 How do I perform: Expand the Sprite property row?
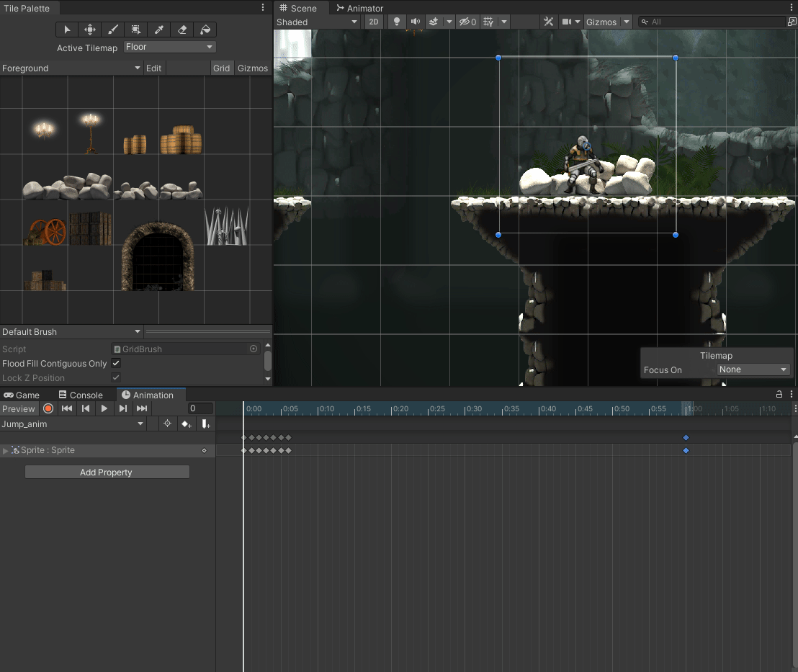tap(6, 450)
